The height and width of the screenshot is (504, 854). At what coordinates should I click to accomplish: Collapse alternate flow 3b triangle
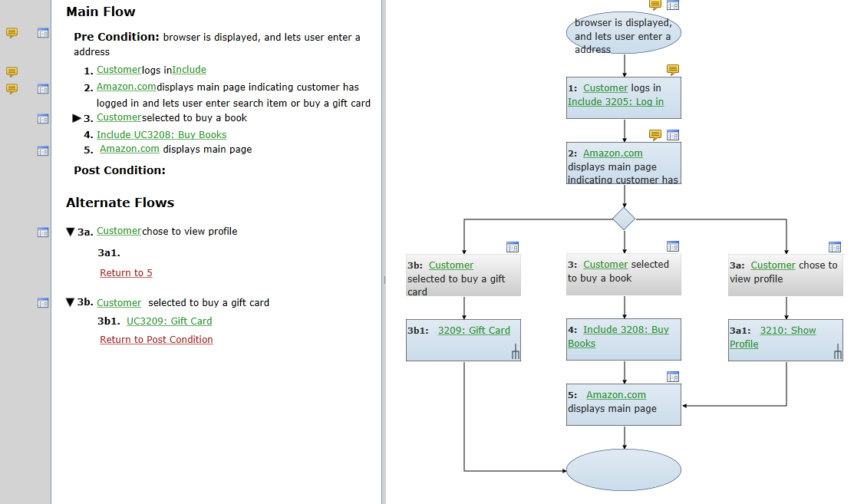coord(71,303)
